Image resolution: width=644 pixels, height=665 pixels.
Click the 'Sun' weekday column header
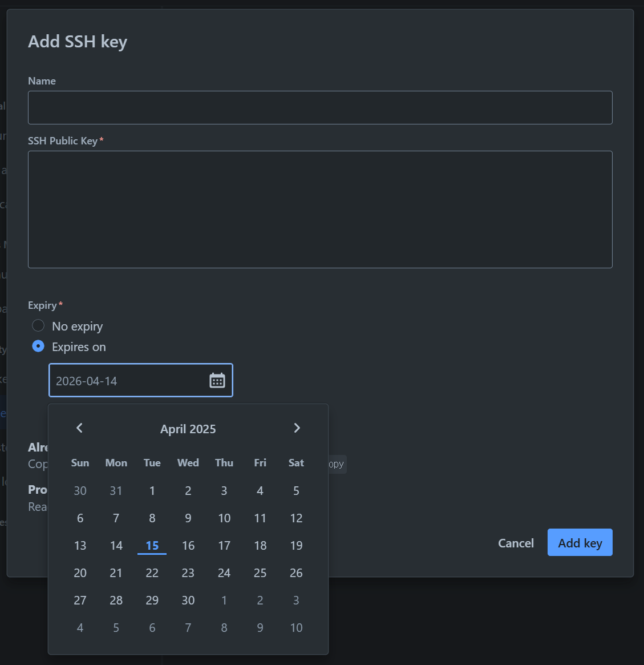[x=80, y=463]
